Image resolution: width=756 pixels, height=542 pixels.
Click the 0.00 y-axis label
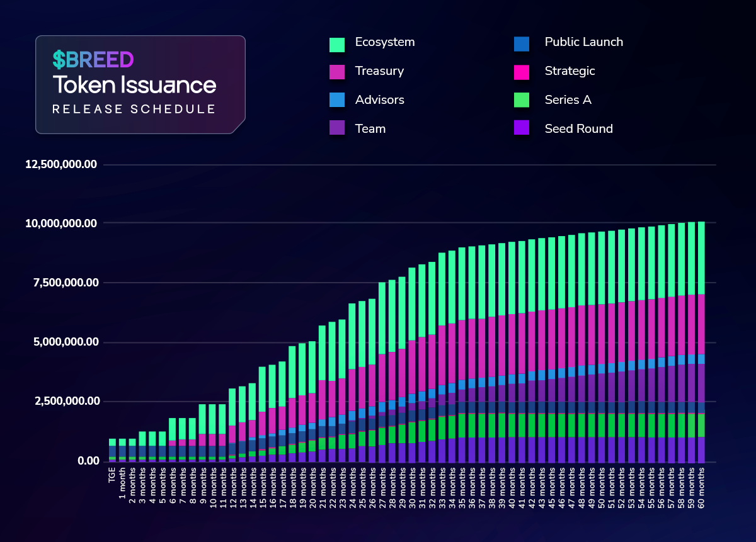pos(85,461)
